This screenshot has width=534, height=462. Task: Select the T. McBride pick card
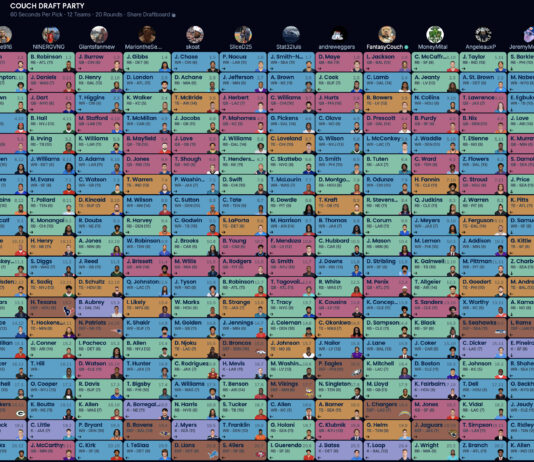tap(195, 102)
